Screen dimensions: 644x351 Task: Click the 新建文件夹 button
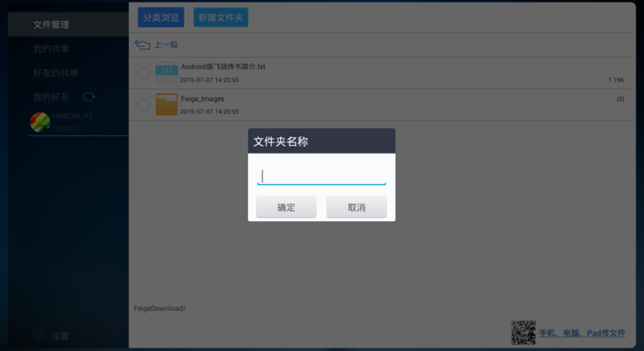[x=221, y=18]
